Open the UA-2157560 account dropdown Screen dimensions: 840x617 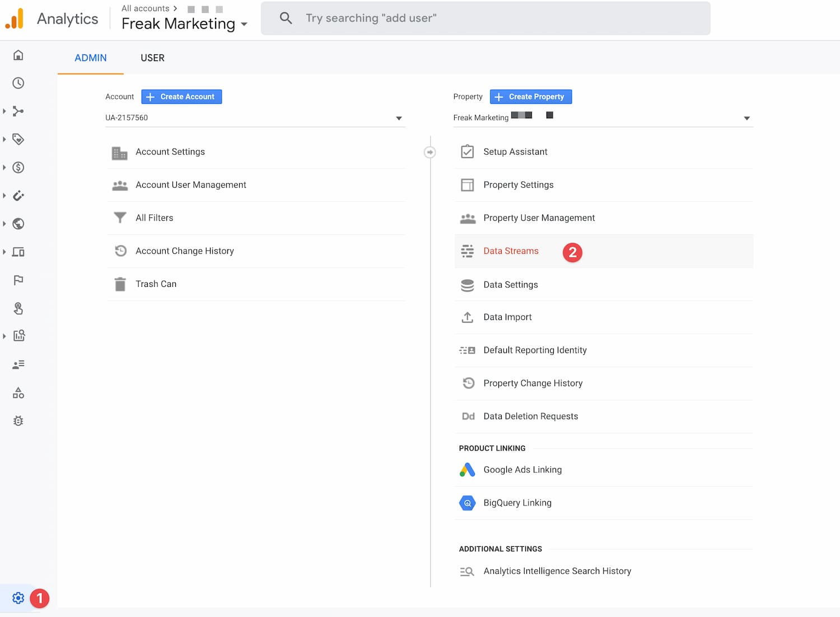point(255,118)
